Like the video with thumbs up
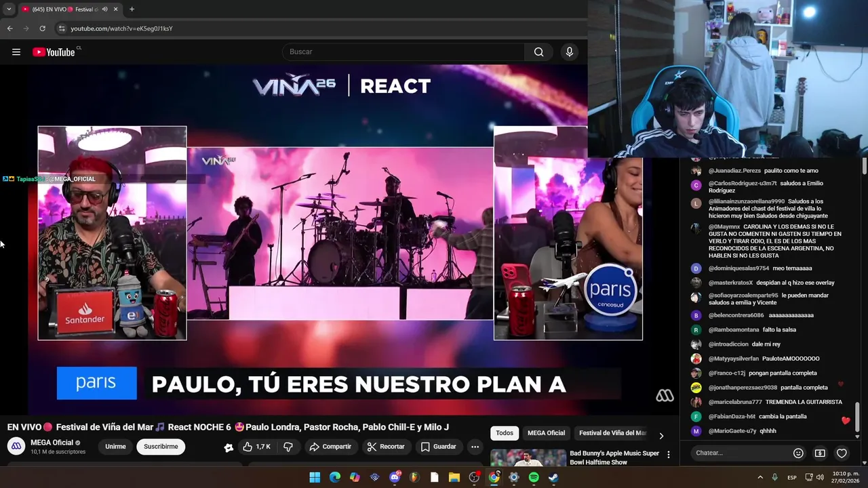 [257, 447]
